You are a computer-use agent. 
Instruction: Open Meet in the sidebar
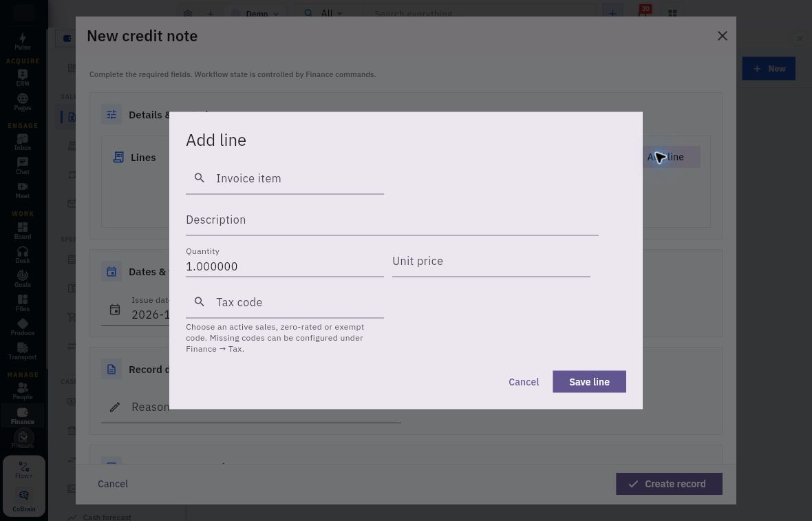click(x=22, y=190)
